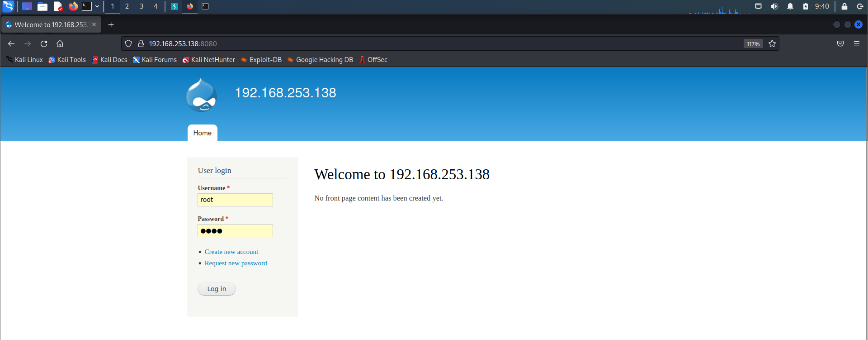Reload the current page
868x340 pixels.
click(x=44, y=44)
